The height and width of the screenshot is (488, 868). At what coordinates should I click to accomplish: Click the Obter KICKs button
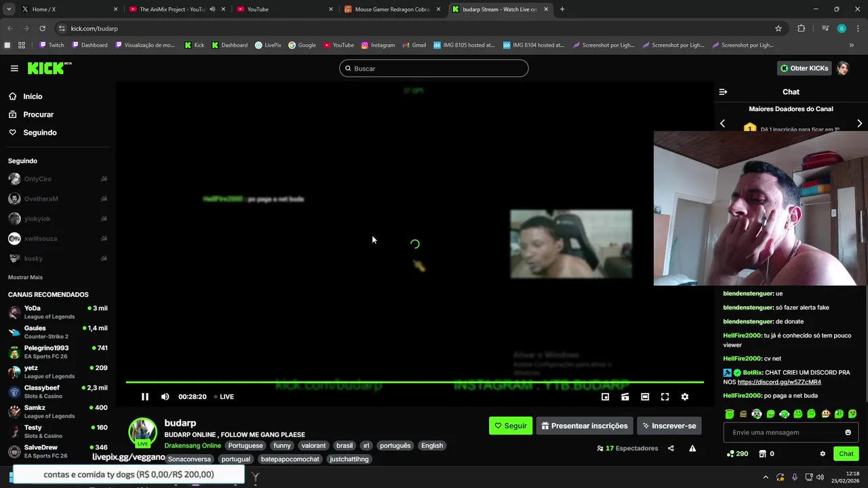click(x=804, y=68)
